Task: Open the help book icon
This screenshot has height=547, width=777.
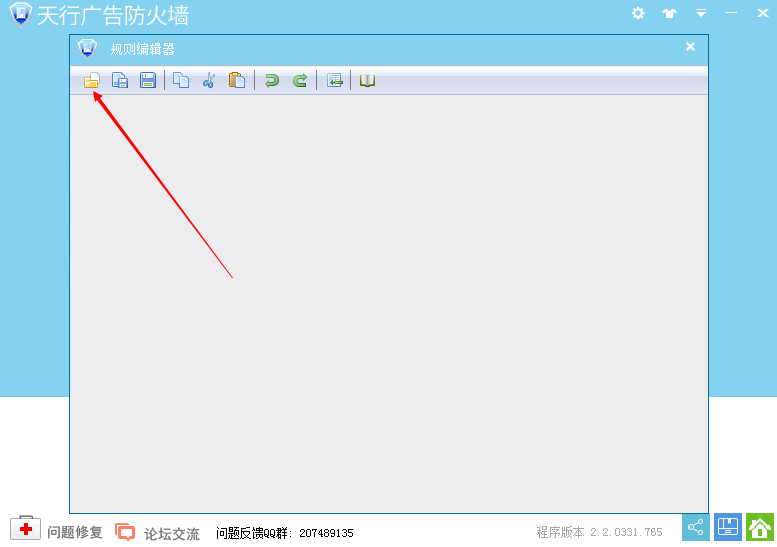Action: pyautogui.click(x=367, y=80)
